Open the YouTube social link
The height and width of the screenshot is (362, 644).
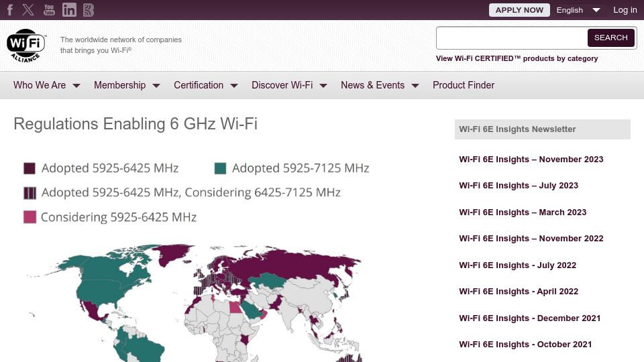(49, 10)
